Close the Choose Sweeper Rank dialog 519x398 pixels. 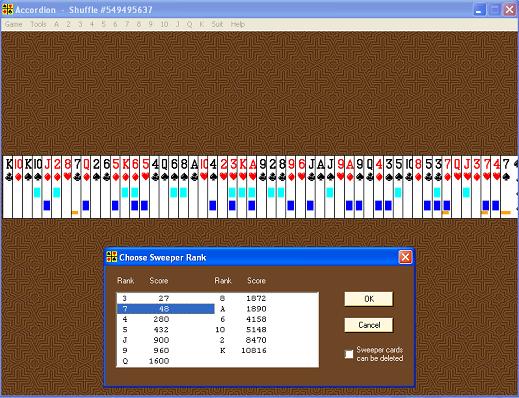click(405, 257)
